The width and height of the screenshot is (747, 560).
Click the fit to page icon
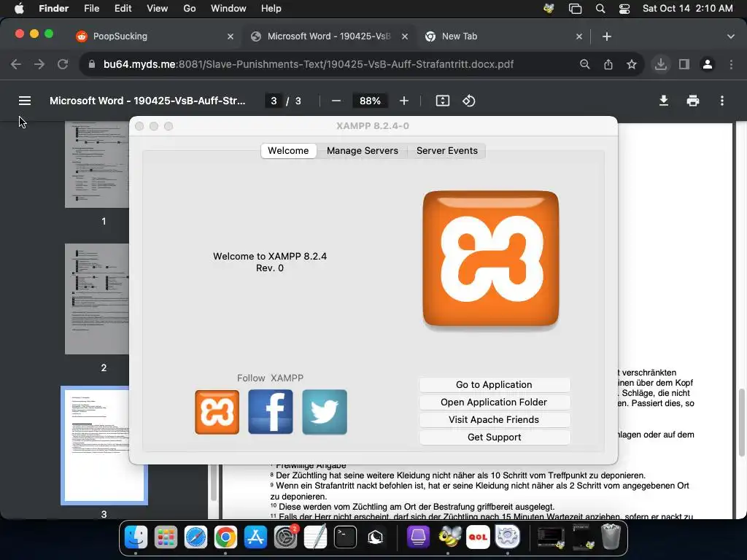tap(443, 101)
